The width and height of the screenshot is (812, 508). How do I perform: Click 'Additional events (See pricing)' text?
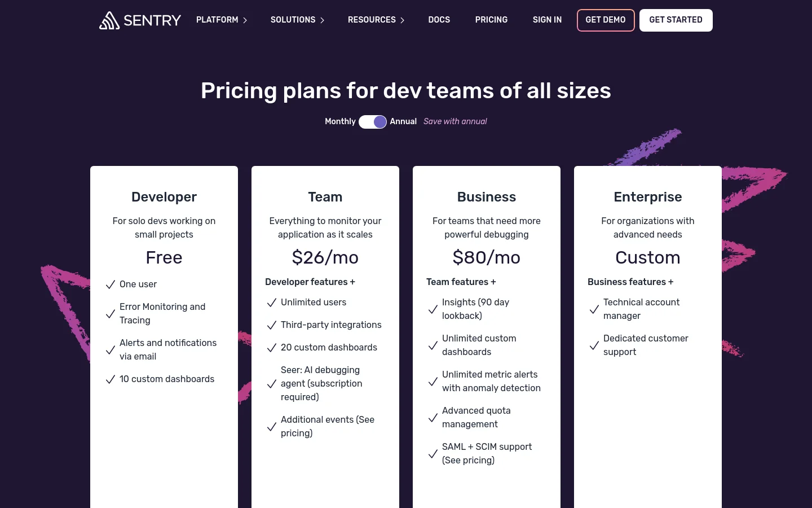pos(328,426)
